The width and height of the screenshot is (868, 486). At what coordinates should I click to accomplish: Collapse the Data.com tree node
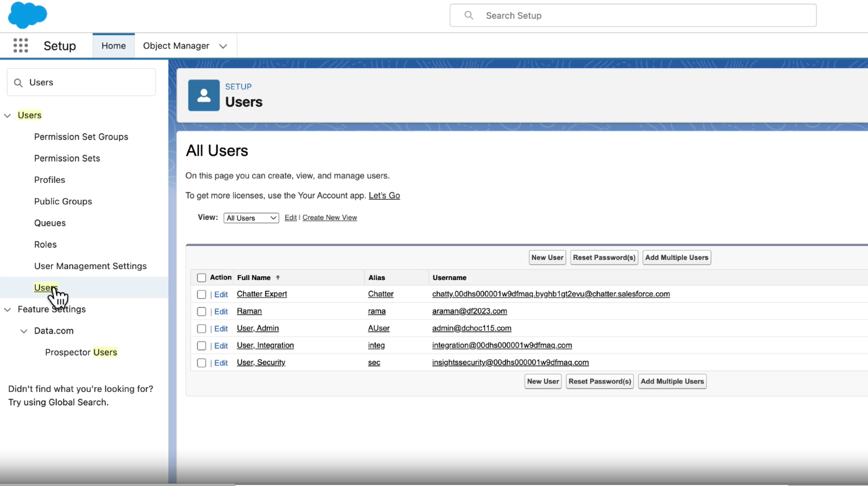tap(23, 330)
